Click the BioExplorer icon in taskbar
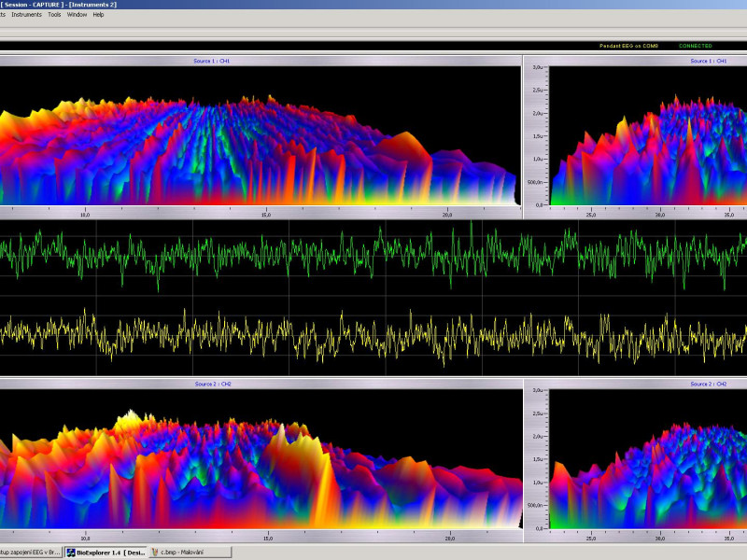 70,553
